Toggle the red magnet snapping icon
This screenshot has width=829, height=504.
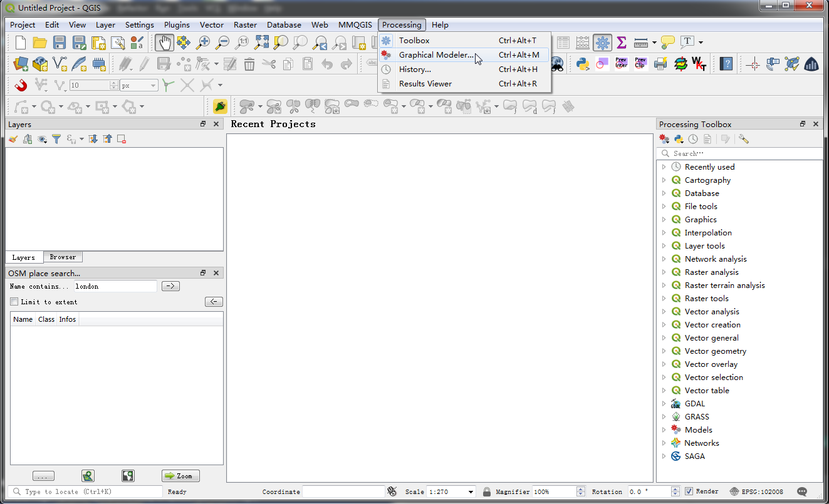point(21,85)
